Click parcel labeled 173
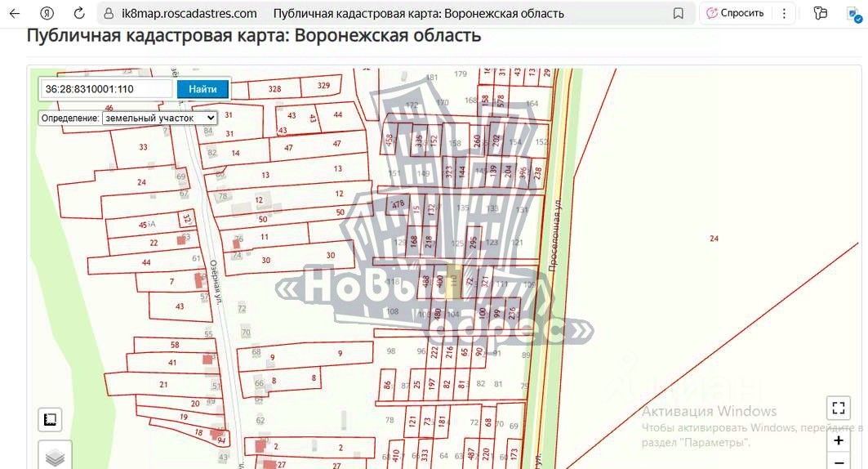The image size is (868, 469). coord(514,455)
